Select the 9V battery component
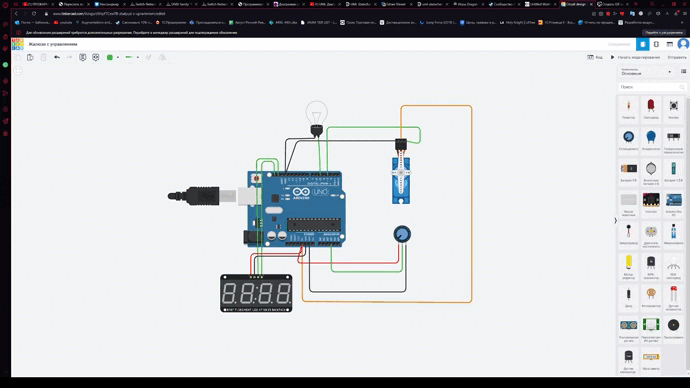Viewport: 690px width, 388px height. coord(628,171)
